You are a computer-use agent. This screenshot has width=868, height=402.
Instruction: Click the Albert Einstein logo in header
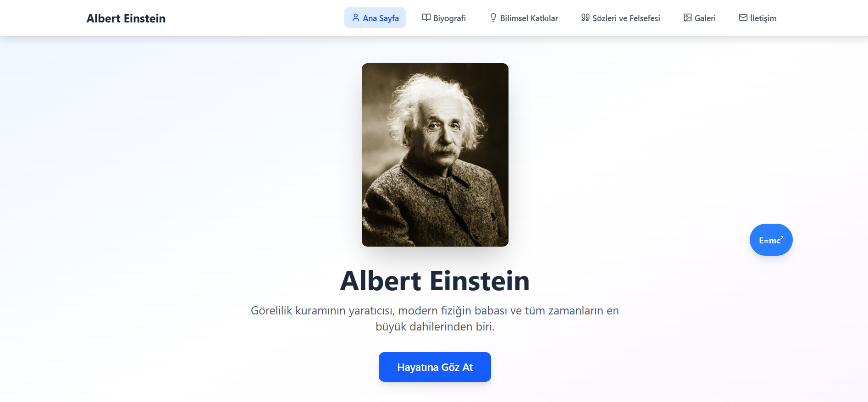click(x=126, y=18)
